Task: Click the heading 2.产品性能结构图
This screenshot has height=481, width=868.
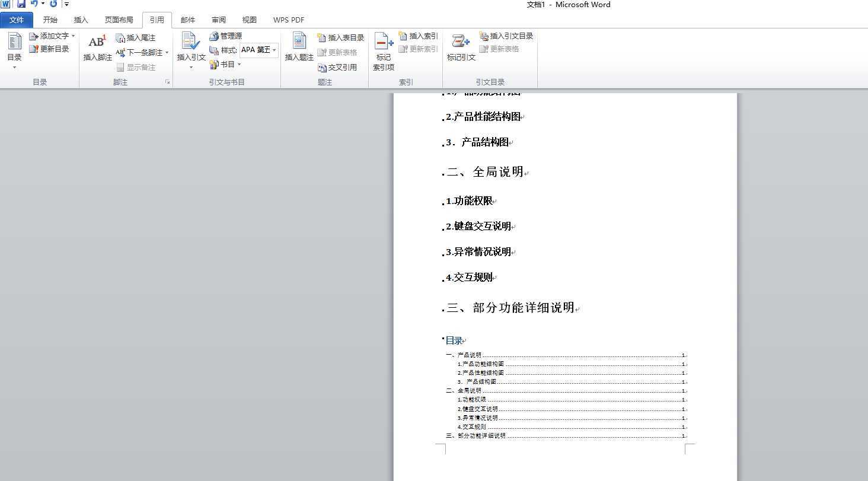Action: click(483, 117)
